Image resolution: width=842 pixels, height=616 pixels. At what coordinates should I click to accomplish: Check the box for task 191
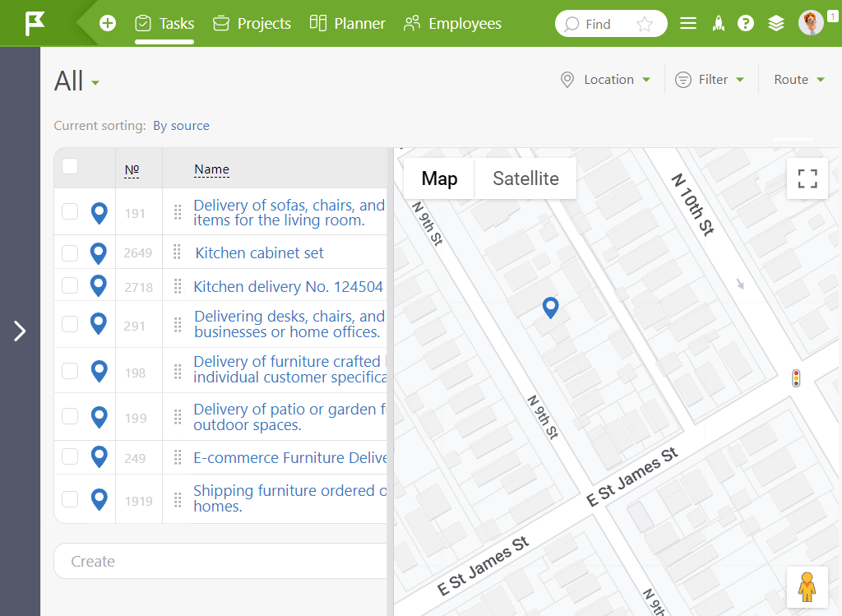click(x=70, y=211)
